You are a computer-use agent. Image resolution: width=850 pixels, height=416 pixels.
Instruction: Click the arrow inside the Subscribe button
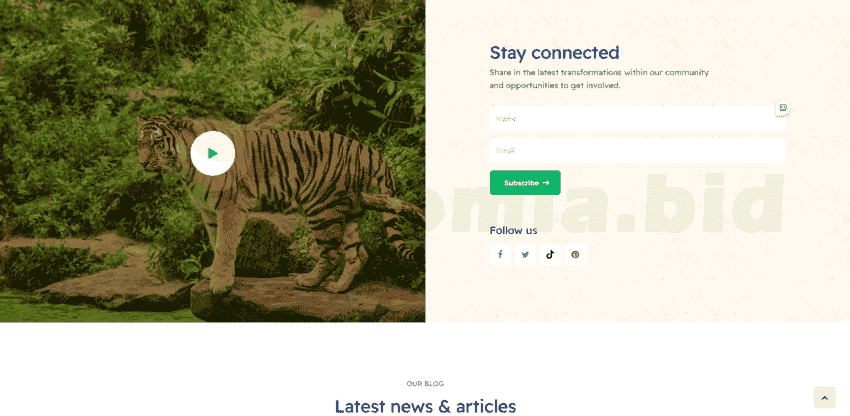(546, 183)
